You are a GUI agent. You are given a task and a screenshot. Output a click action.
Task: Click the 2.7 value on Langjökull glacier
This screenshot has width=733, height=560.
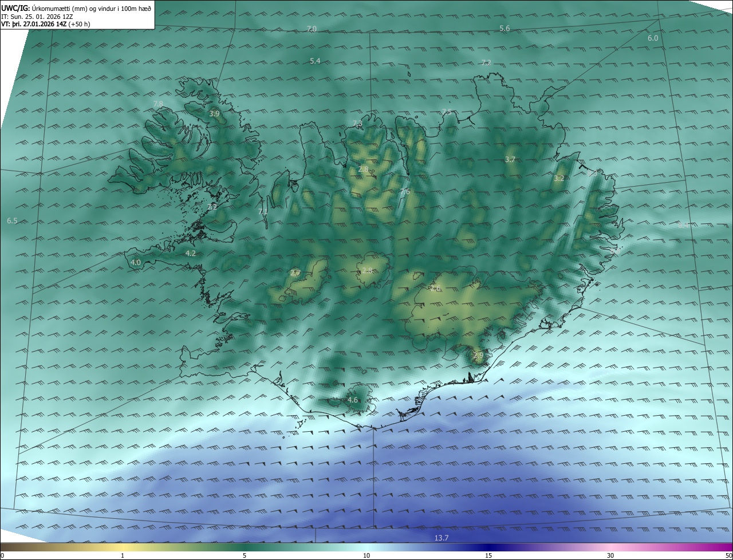tap(295, 273)
